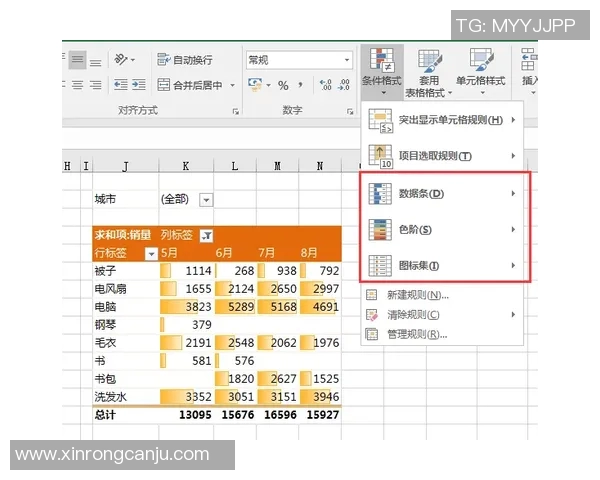The width and height of the screenshot is (600, 480).
Task: Open 数字 group dialog launcher
Action: click(x=350, y=111)
